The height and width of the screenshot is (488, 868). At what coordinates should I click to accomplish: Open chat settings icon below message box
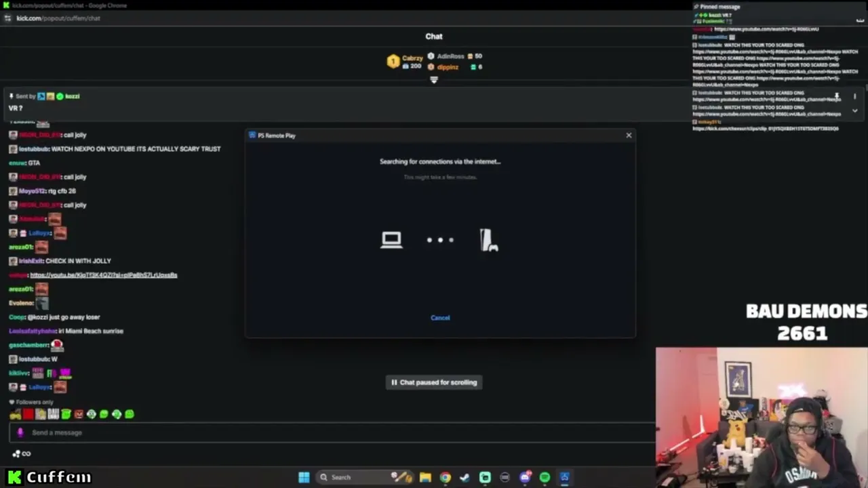pos(21,454)
